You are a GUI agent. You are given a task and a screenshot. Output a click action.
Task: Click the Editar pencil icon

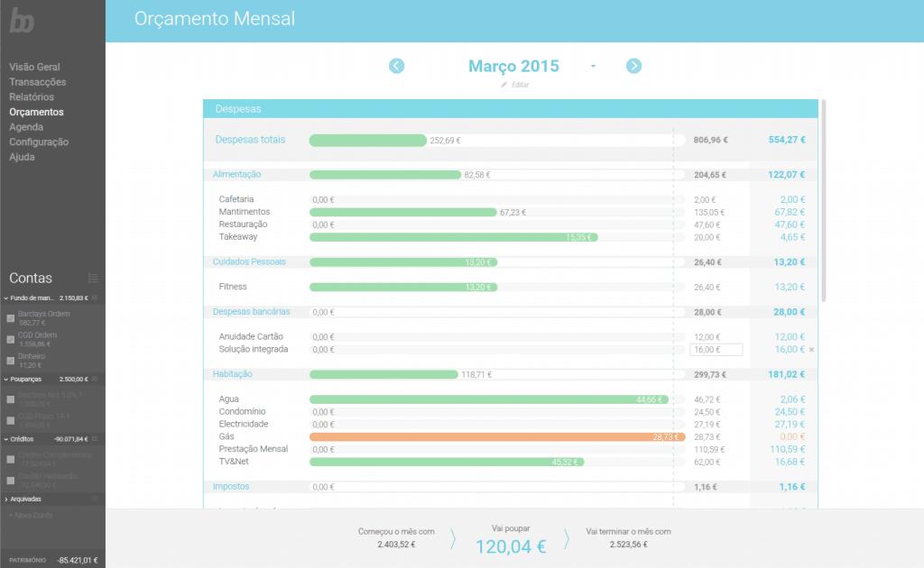click(504, 85)
